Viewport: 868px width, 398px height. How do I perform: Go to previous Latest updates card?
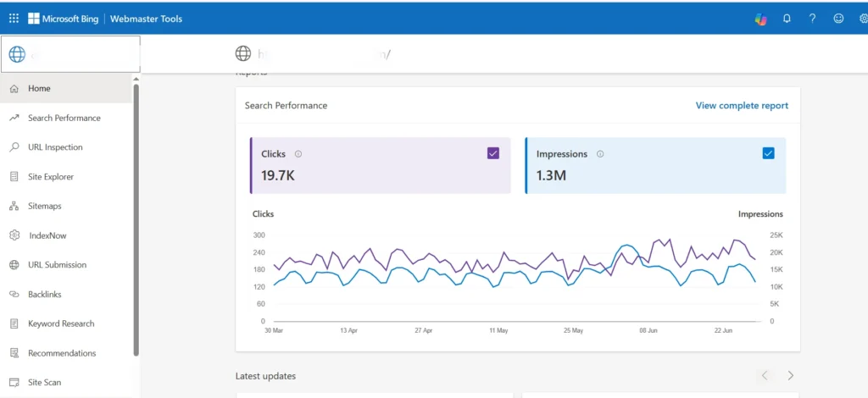click(765, 375)
